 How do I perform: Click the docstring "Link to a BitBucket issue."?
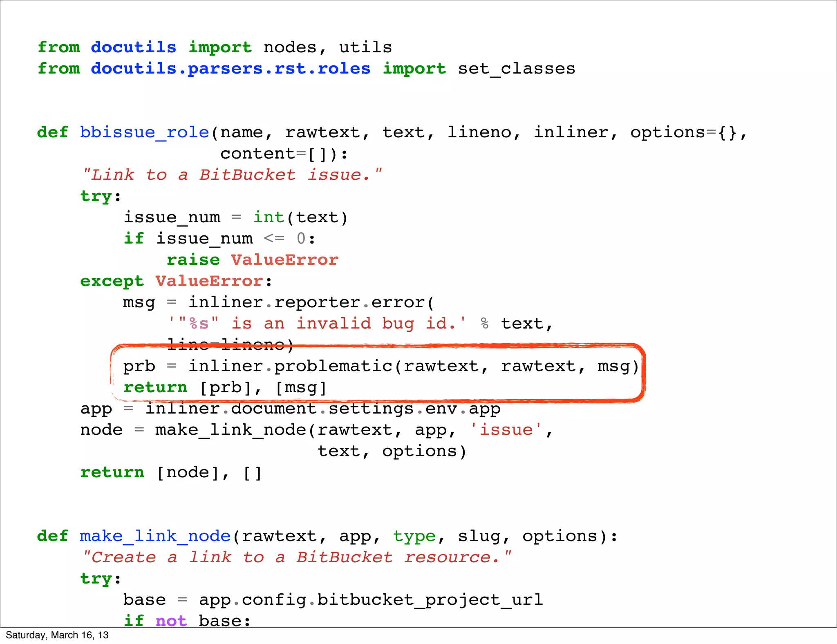tap(232, 175)
